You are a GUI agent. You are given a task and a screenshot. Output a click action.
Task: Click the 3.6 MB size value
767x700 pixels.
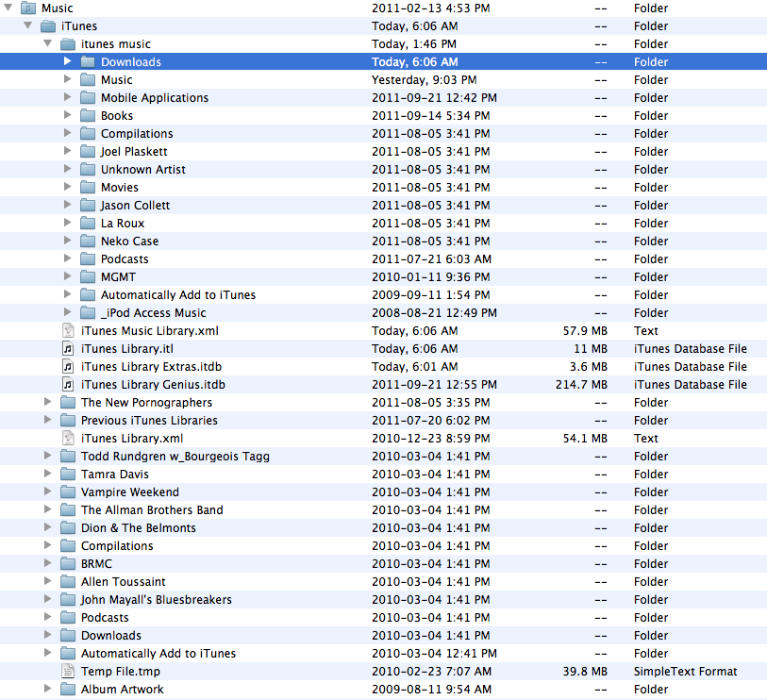point(589,366)
